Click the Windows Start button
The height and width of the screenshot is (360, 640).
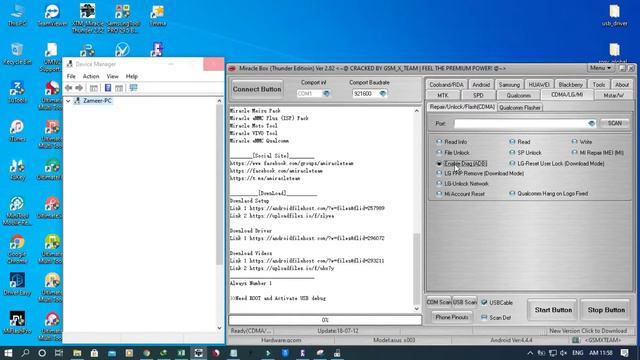click(8, 353)
